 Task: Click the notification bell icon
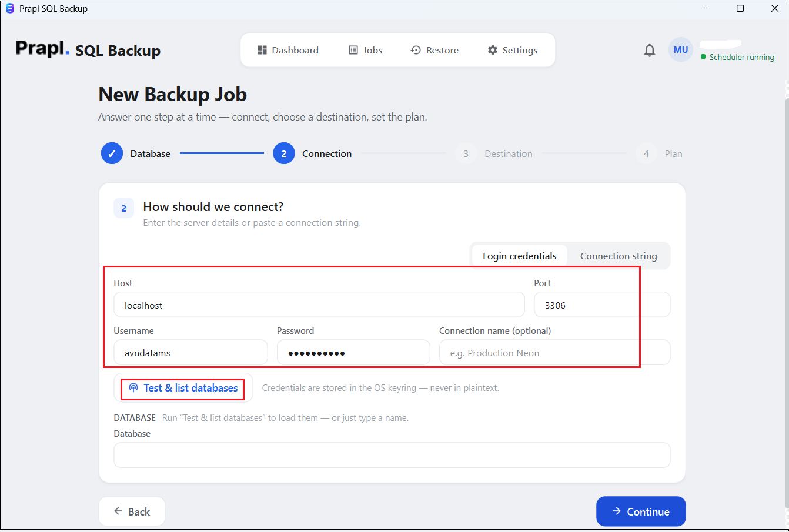pos(650,51)
